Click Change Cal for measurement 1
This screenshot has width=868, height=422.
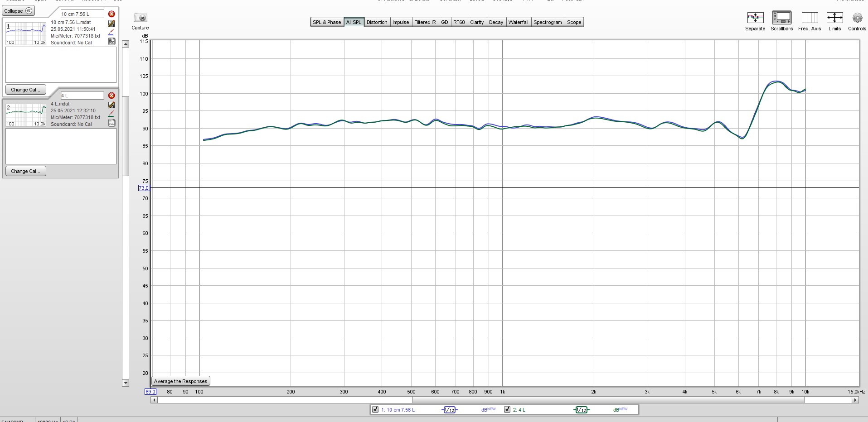(x=25, y=90)
